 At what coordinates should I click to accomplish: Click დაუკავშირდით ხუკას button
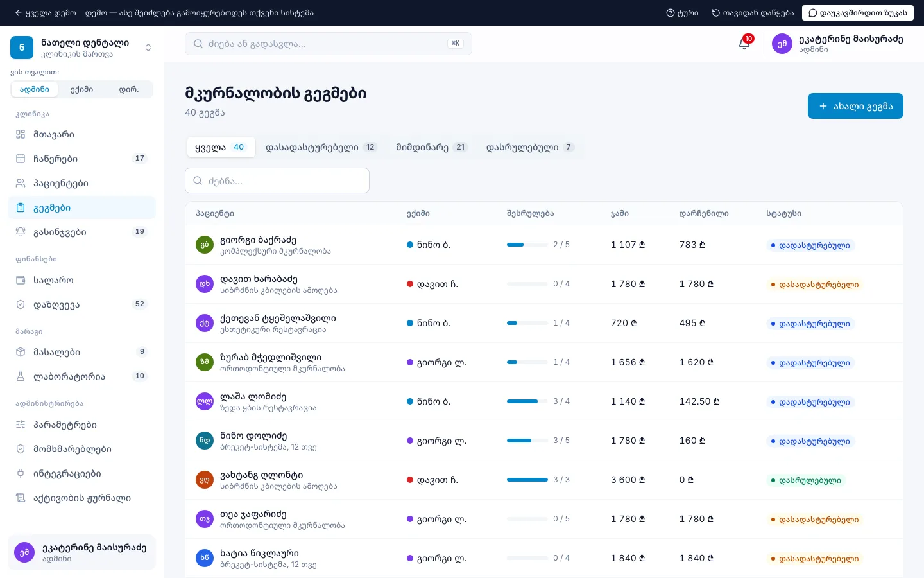click(858, 13)
